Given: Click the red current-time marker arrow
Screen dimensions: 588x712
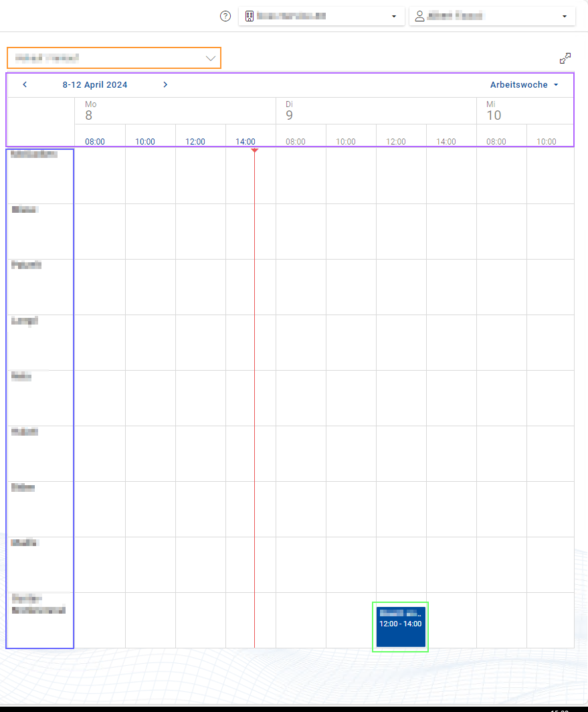Looking at the screenshot, I should point(254,150).
